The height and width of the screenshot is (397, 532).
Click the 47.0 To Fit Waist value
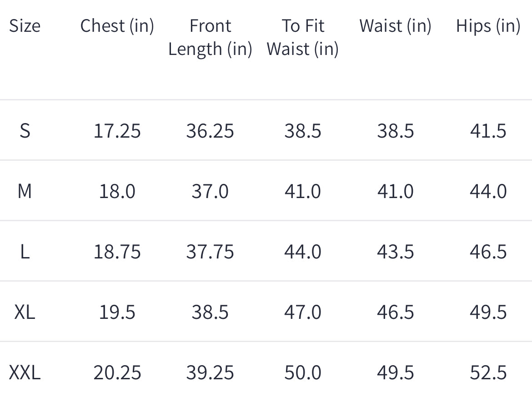[303, 312]
